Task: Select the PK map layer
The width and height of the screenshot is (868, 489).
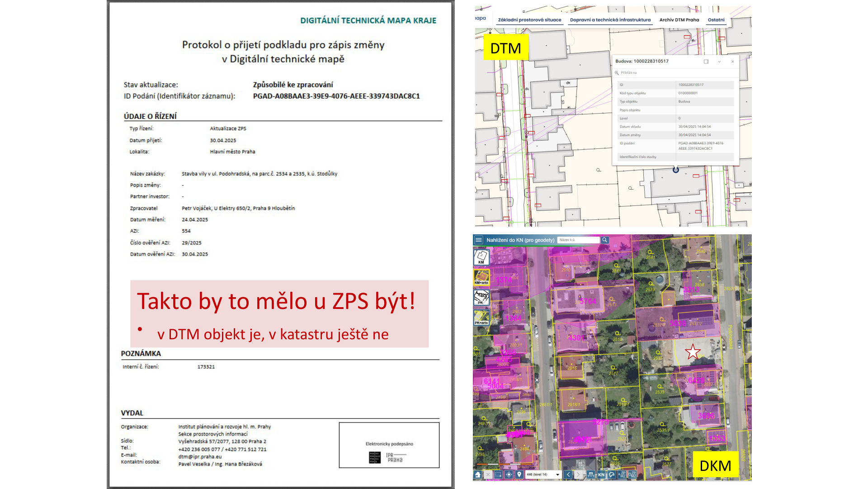Action: click(481, 298)
